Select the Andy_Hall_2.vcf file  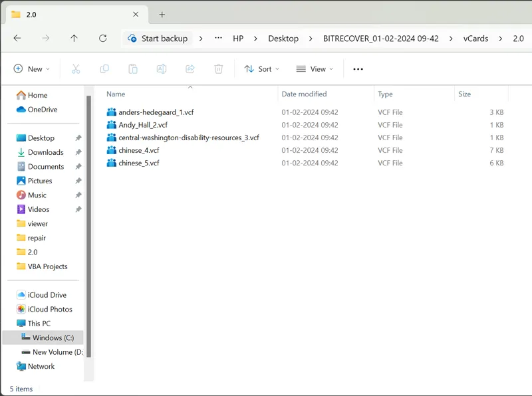click(143, 125)
